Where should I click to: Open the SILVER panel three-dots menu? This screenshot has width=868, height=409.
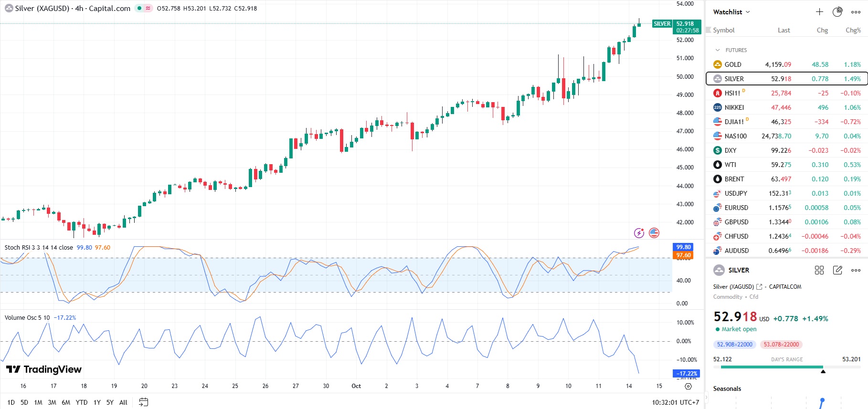pos(856,270)
